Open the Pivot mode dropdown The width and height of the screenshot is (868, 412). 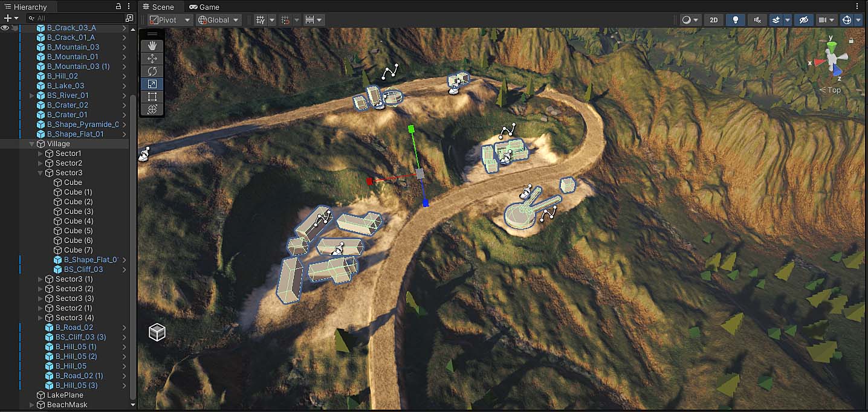(169, 19)
